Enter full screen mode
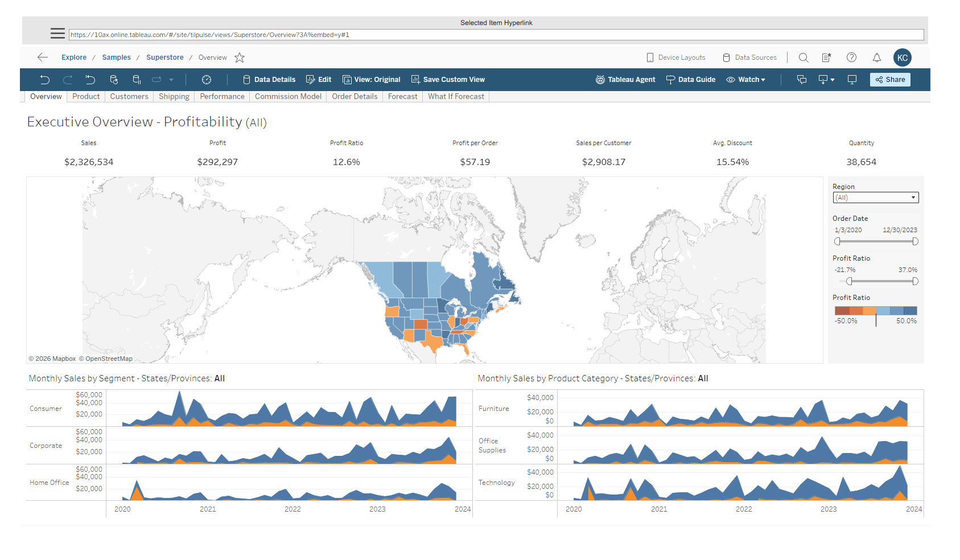Screen dimensions: 960x560 coord(852,80)
